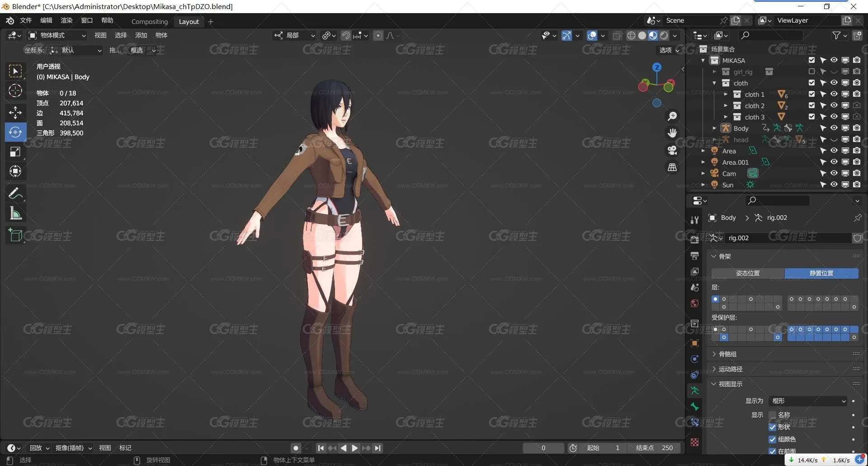The image size is (868, 466).
Task: Select the Transform tool
Action: click(15, 171)
